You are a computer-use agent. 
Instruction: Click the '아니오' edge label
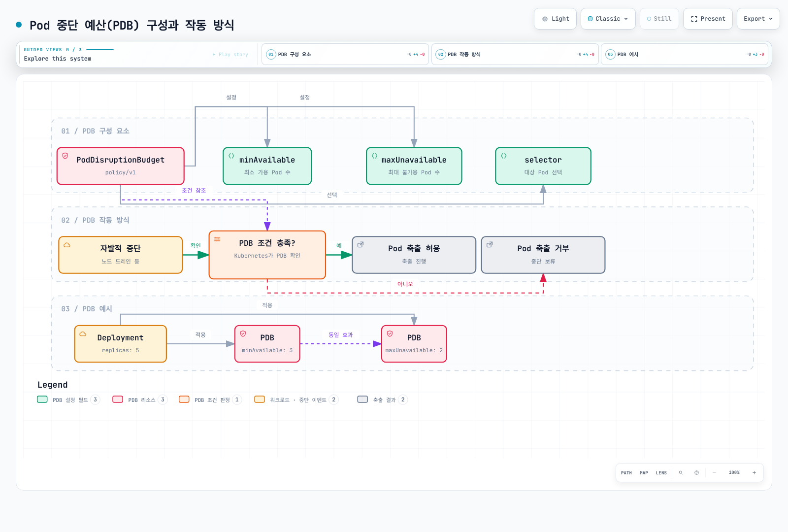pos(405,284)
